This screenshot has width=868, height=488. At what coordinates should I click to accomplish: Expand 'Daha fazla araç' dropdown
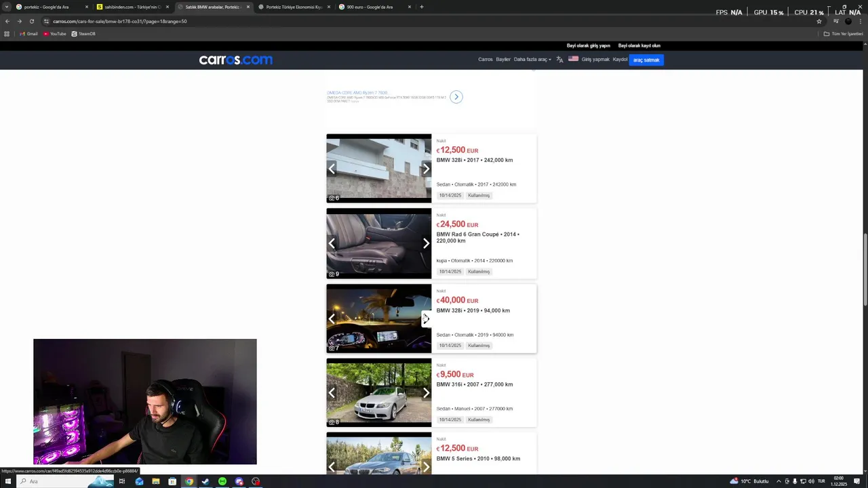(x=532, y=60)
